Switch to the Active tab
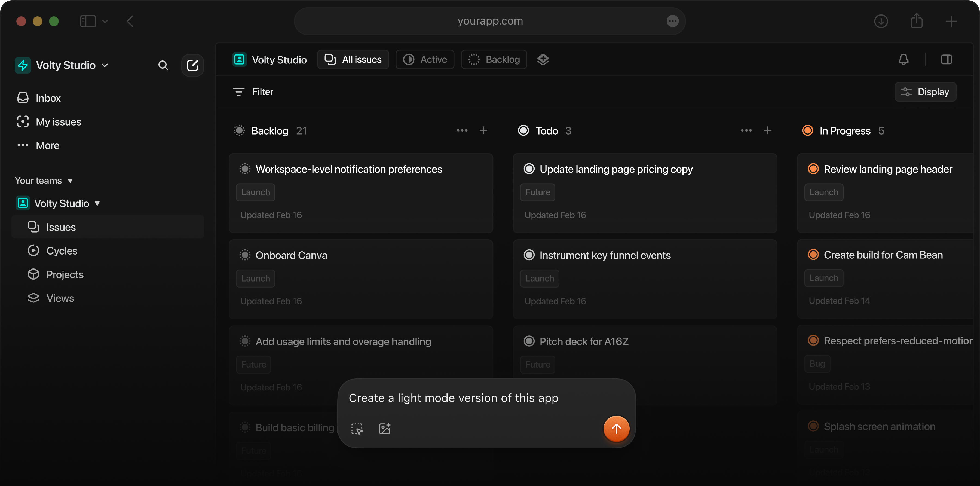 pos(425,59)
